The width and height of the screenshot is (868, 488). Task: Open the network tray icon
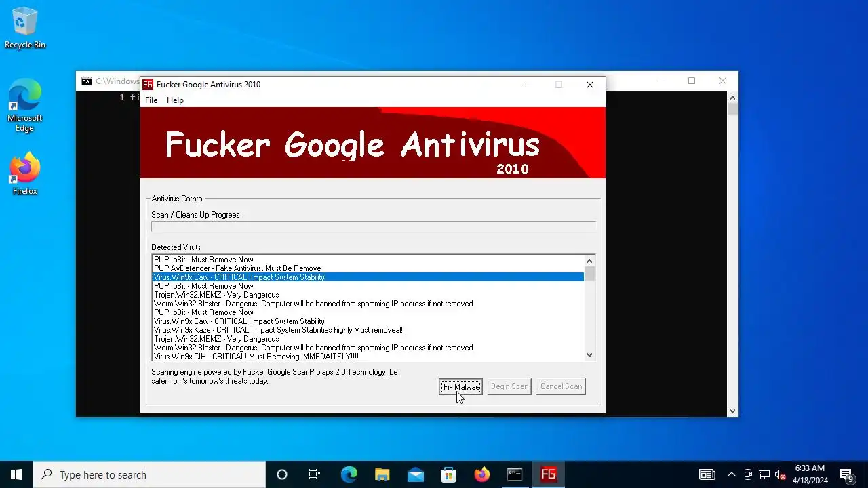point(764,474)
